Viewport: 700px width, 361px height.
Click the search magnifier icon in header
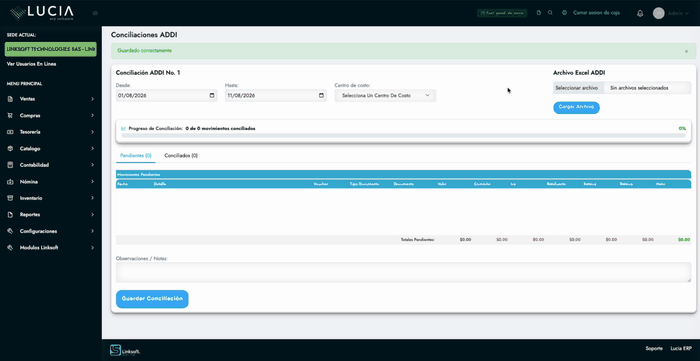point(550,13)
